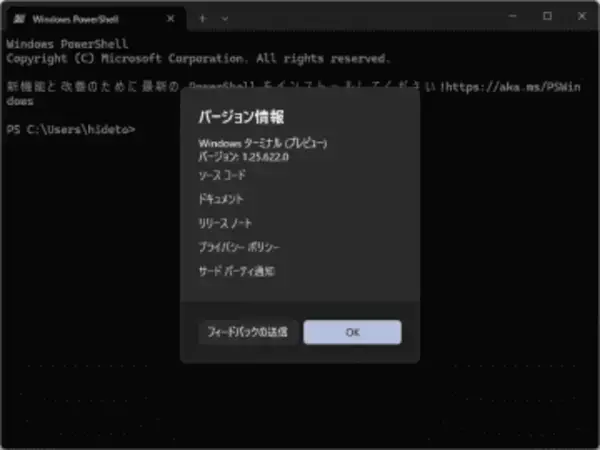Open the サード パーティ通知 link

click(236, 271)
